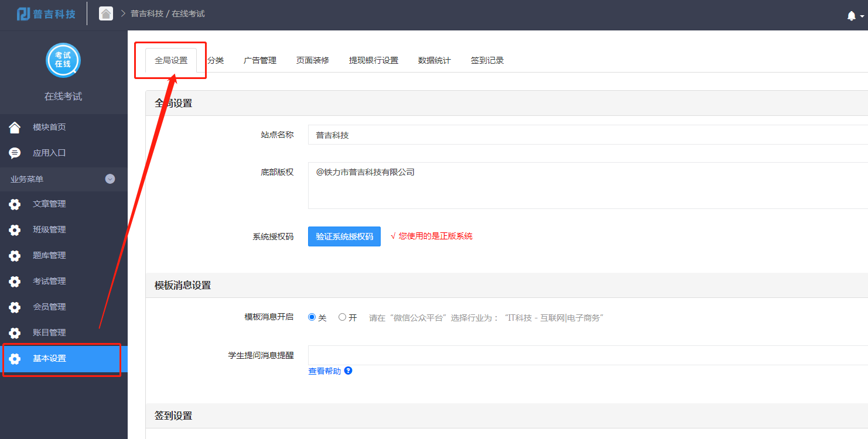The height and width of the screenshot is (439, 868).
Task: Select the 关 radio for 模板消息开启
Action: (x=312, y=317)
